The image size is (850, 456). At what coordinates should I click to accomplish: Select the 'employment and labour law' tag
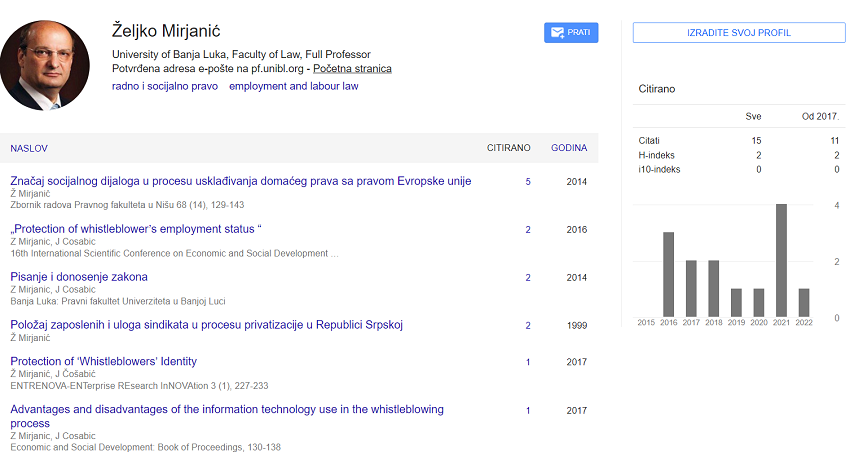pyautogui.click(x=293, y=86)
